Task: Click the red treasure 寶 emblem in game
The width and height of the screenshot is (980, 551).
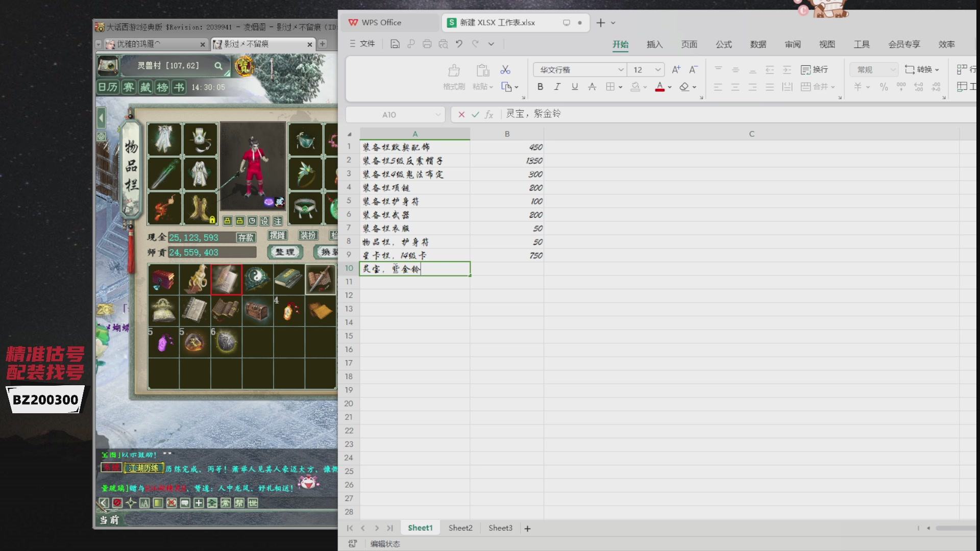Action: tap(244, 66)
